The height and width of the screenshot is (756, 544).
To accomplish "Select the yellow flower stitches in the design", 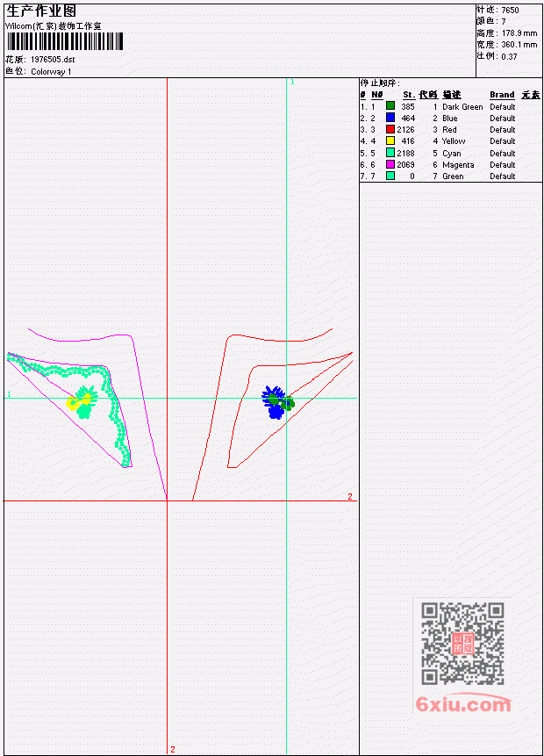I will (x=79, y=401).
